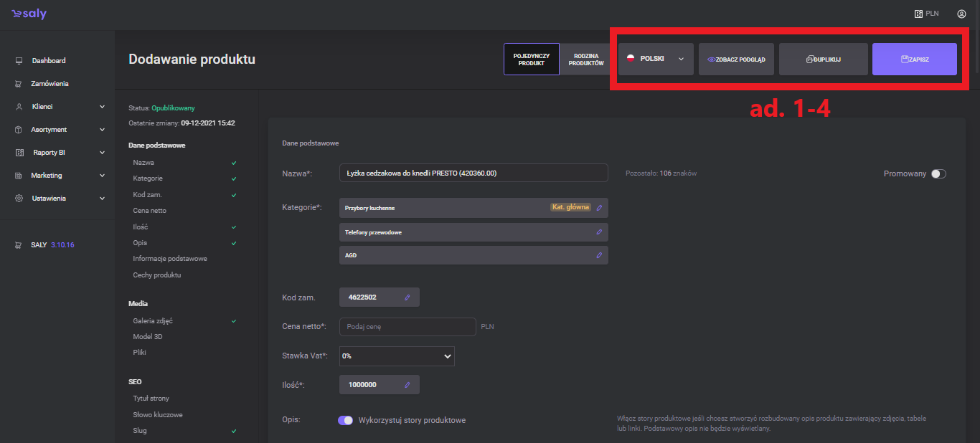
Task: Edit the Ilość quantity pencil icon
Action: click(x=407, y=385)
